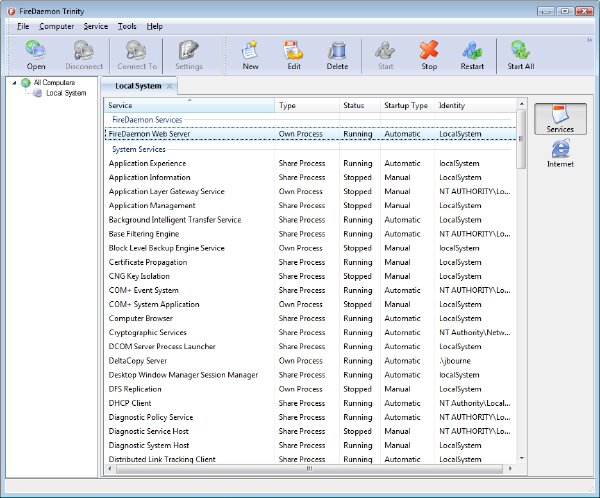Expand the toolbar overflow chevron
600x498 pixels.
click(589, 40)
